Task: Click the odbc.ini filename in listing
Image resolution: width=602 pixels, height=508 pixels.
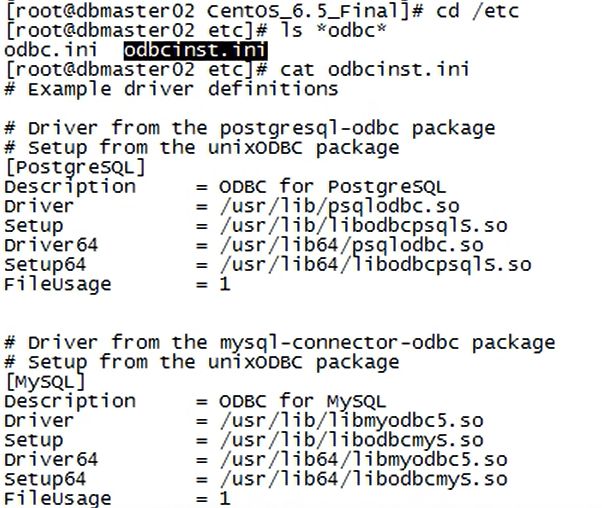Action: coord(51,51)
